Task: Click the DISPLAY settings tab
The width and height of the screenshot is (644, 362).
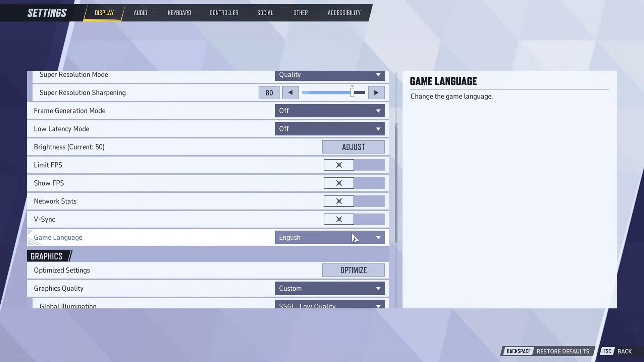Action: [x=104, y=12]
